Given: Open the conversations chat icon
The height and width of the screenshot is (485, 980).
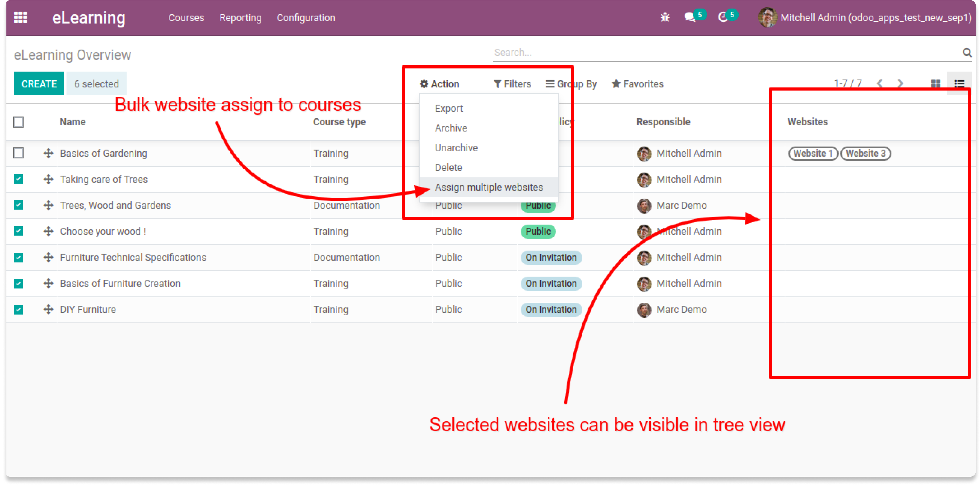Looking at the screenshot, I should point(690,18).
